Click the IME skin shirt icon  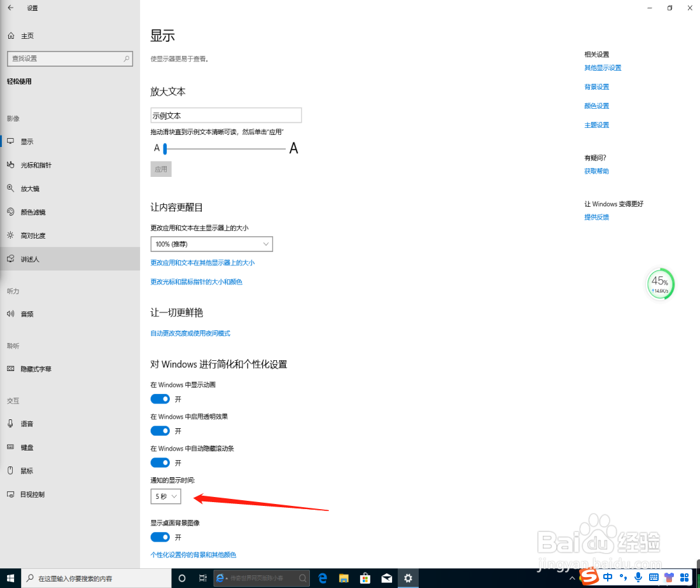pos(669,577)
